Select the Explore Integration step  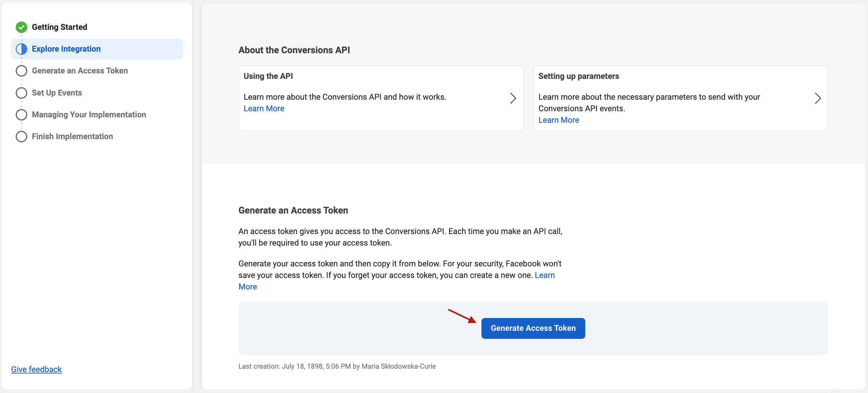click(97, 49)
